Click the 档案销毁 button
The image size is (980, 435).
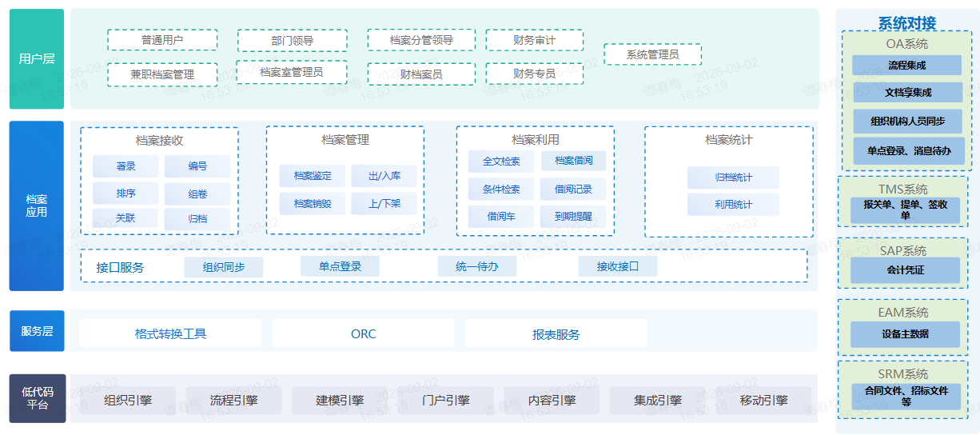point(313,204)
